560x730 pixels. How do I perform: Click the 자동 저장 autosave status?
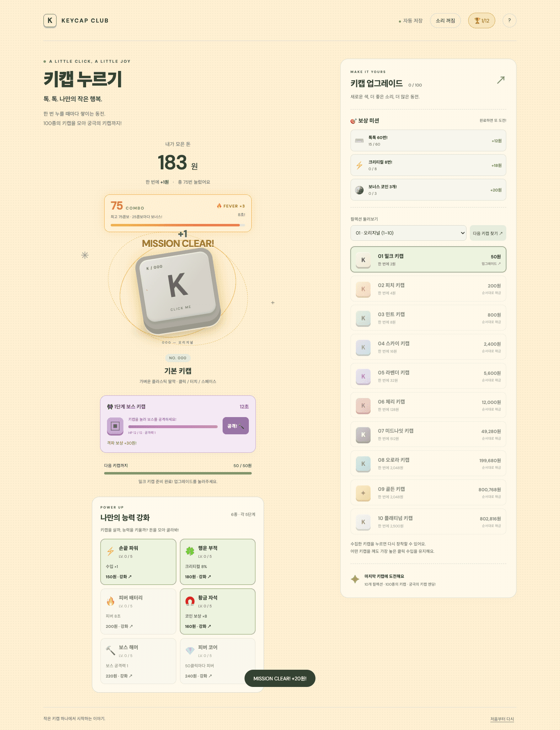(411, 21)
